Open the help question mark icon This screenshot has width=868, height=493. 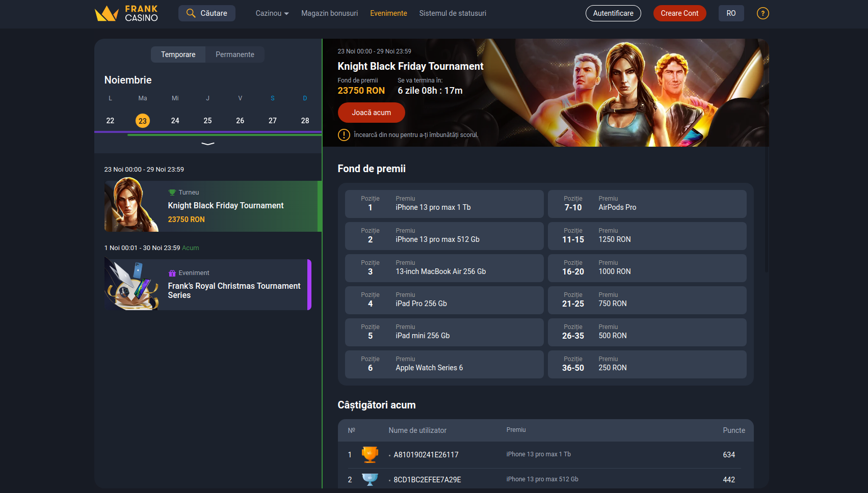(762, 13)
